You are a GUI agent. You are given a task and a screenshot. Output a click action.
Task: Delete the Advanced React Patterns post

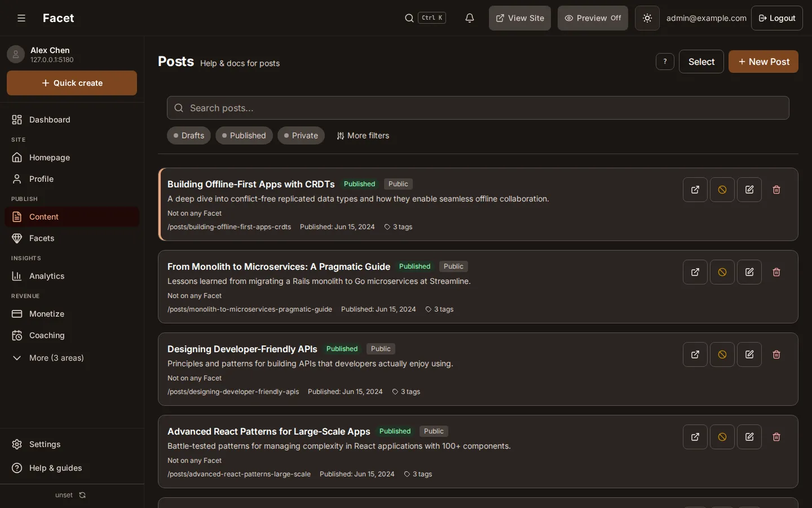tap(776, 437)
